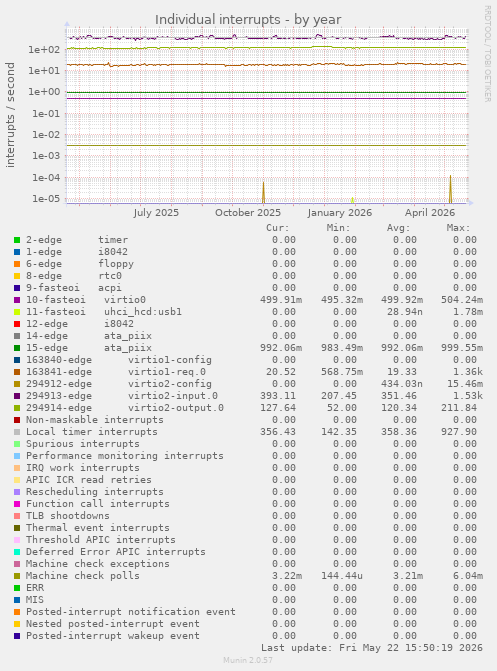Click the April 2026 axis label
497x671 pixels.
pyautogui.click(x=430, y=213)
